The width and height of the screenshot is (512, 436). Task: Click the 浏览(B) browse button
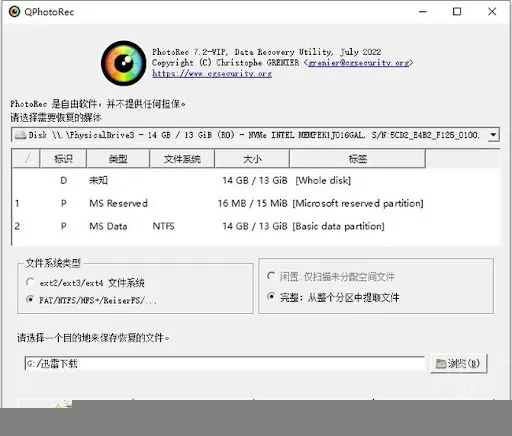tap(459, 363)
